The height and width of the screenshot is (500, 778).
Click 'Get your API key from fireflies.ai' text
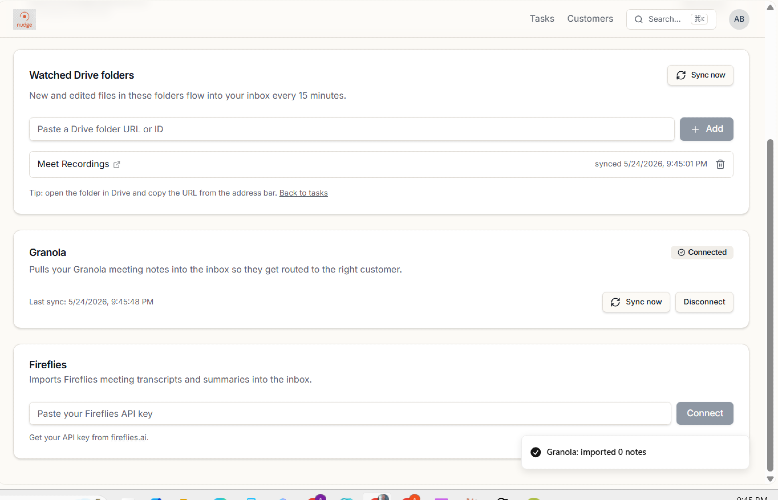89,438
